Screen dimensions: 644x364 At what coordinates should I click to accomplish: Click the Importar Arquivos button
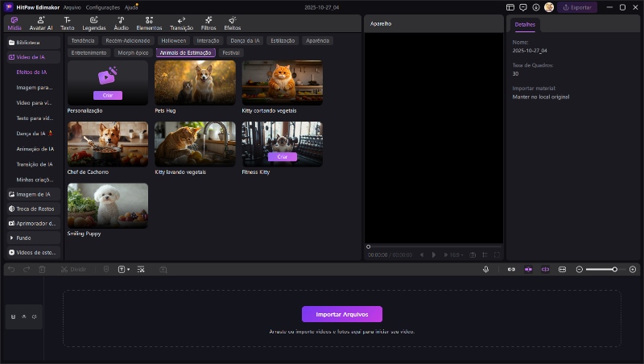coord(342,314)
